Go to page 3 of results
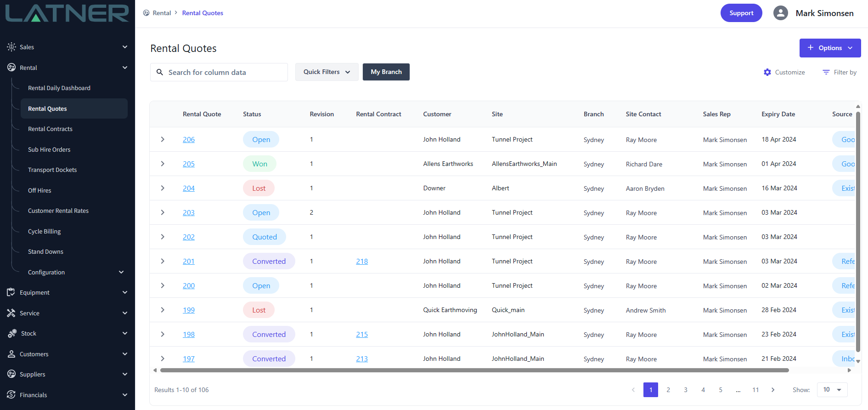Screen dimensions: 868x410 point(685,390)
